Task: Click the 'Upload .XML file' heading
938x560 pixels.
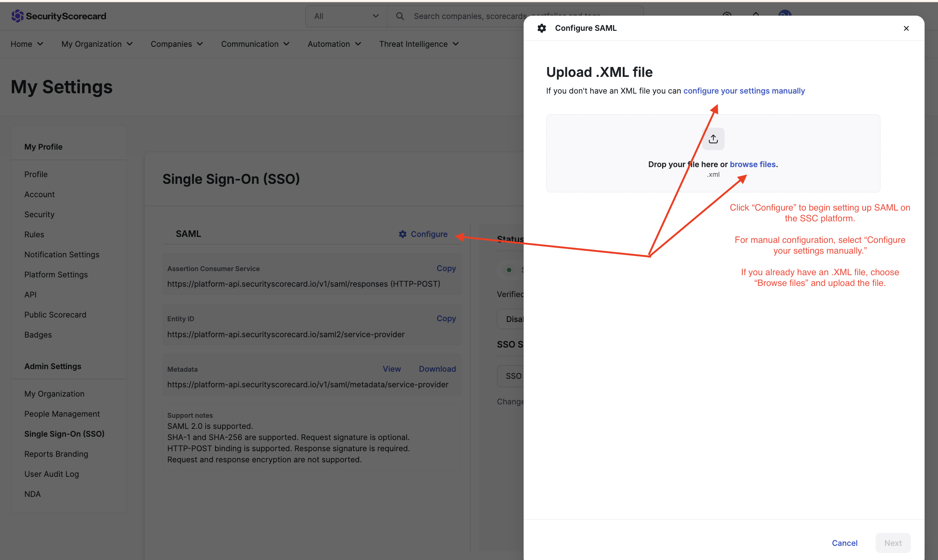Action: point(599,72)
